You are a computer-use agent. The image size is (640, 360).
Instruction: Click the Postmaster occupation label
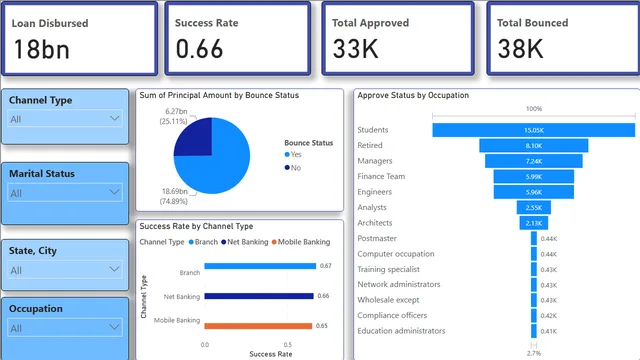377,238
